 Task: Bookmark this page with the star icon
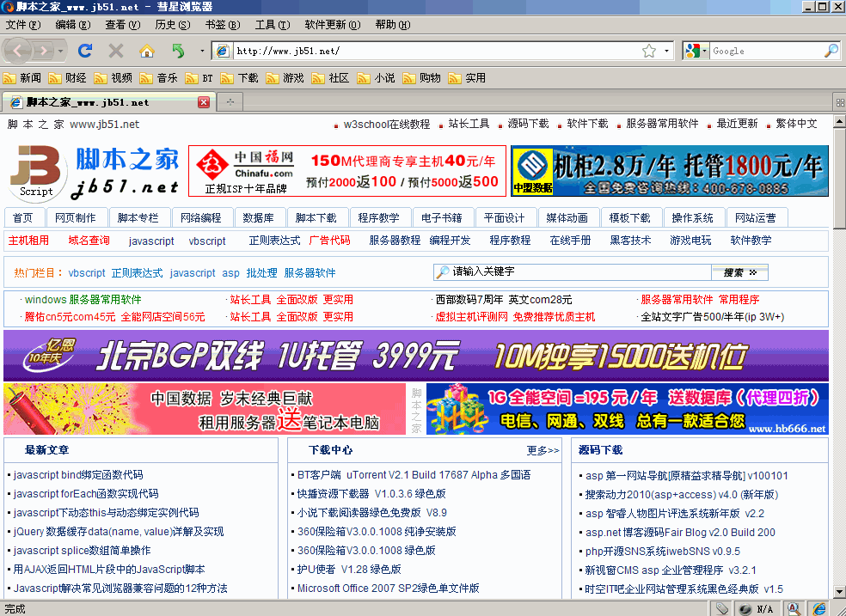[649, 51]
